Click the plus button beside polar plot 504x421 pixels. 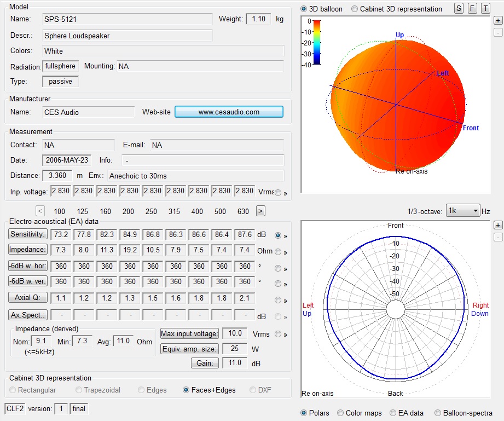click(497, 225)
